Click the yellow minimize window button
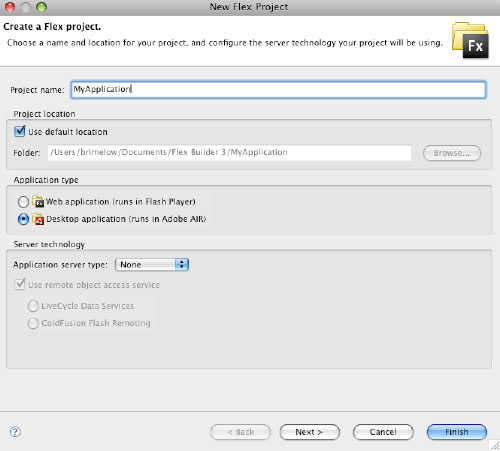The image size is (500, 451). [x=26, y=7]
